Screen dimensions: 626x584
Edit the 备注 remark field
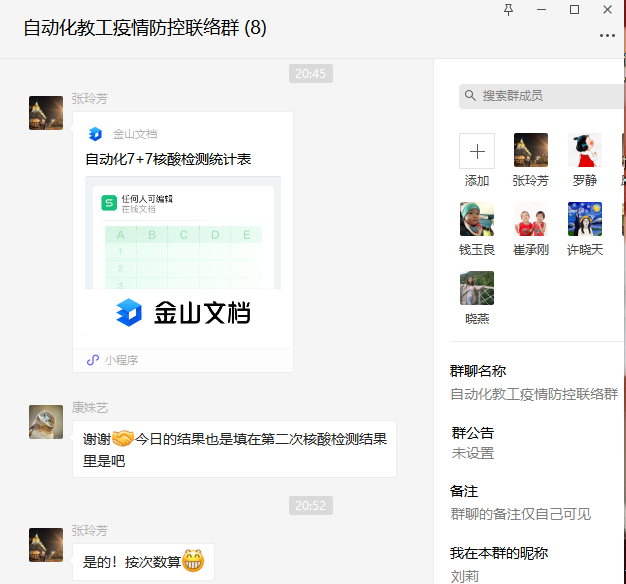click(520, 514)
